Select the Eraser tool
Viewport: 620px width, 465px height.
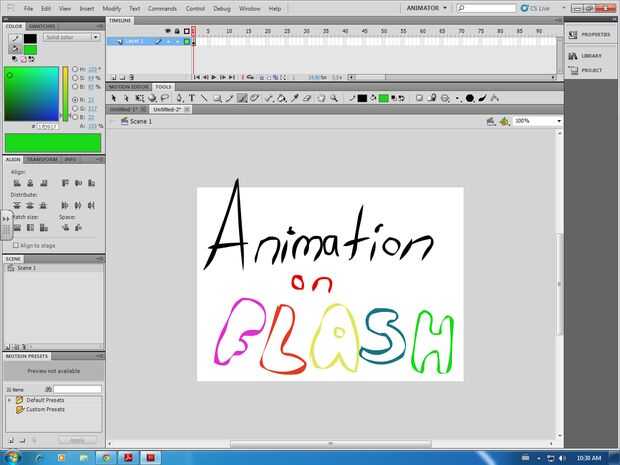pos(307,98)
